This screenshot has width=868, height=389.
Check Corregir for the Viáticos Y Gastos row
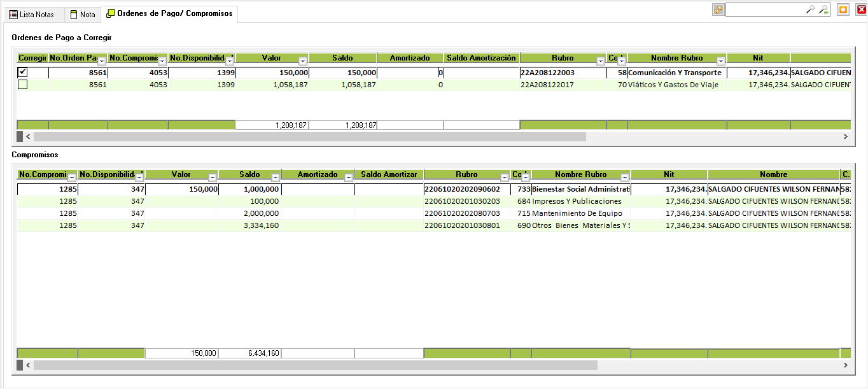pyautogui.click(x=22, y=84)
